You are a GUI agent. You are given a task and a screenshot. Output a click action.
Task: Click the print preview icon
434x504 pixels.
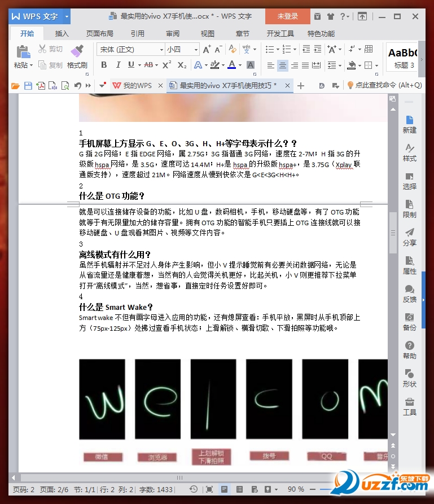click(65, 85)
